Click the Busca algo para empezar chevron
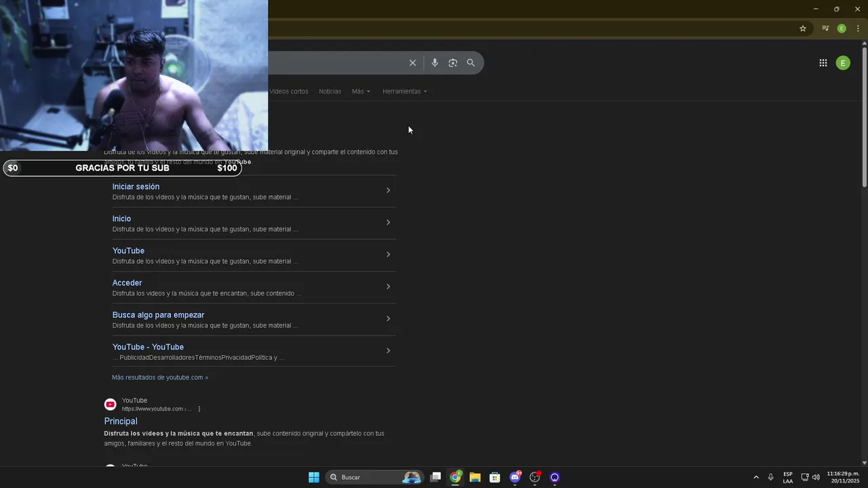Viewport: 868px width, 488px height. [388, 319]
